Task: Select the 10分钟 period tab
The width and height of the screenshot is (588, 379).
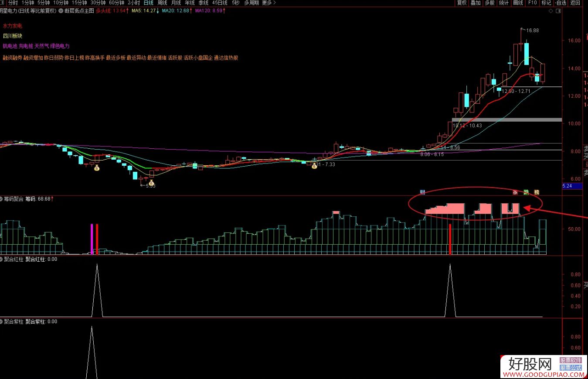Action: point(61,3)
